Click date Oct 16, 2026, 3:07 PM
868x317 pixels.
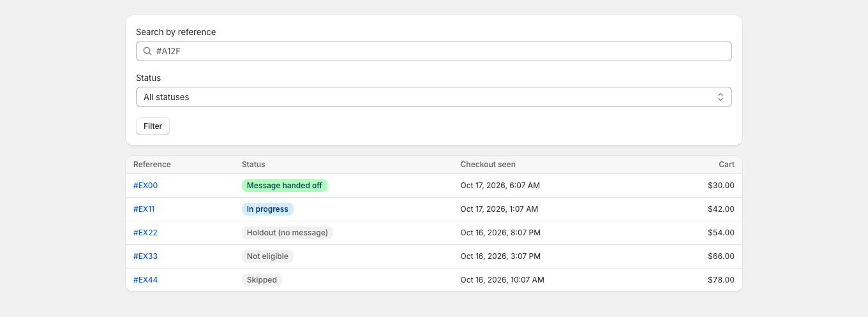click(500, 256)
